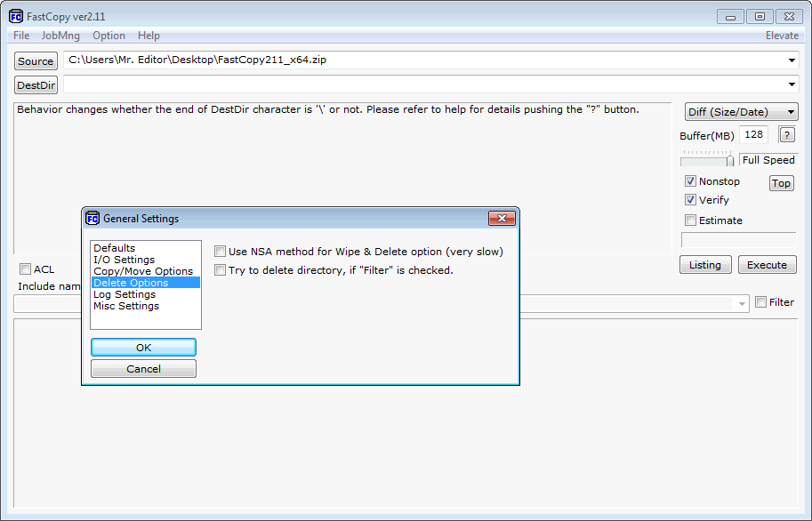Enable the Filter checkbox
This screenshot has height=521, width=812.
click(x=760, y=302)
